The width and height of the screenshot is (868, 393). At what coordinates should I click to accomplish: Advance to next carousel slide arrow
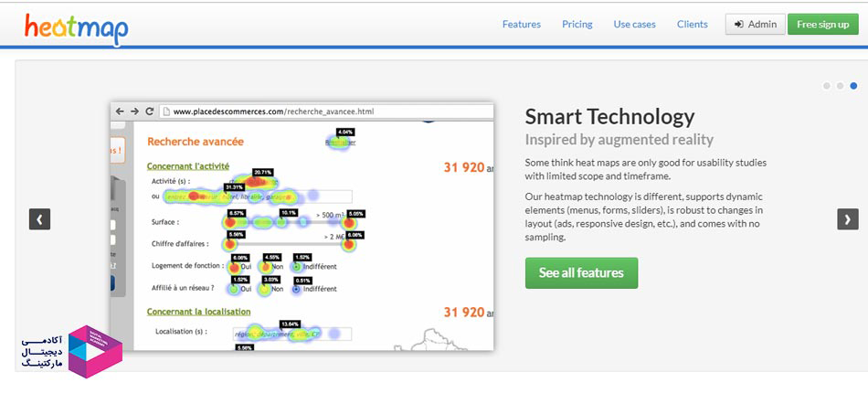(848, 219)
